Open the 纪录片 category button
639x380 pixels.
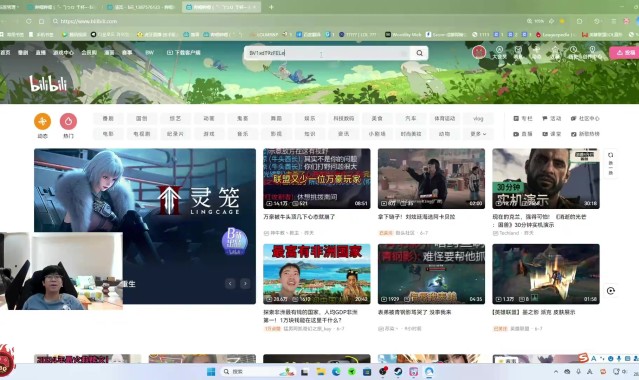pyautogui.click(x=175, y=134)
